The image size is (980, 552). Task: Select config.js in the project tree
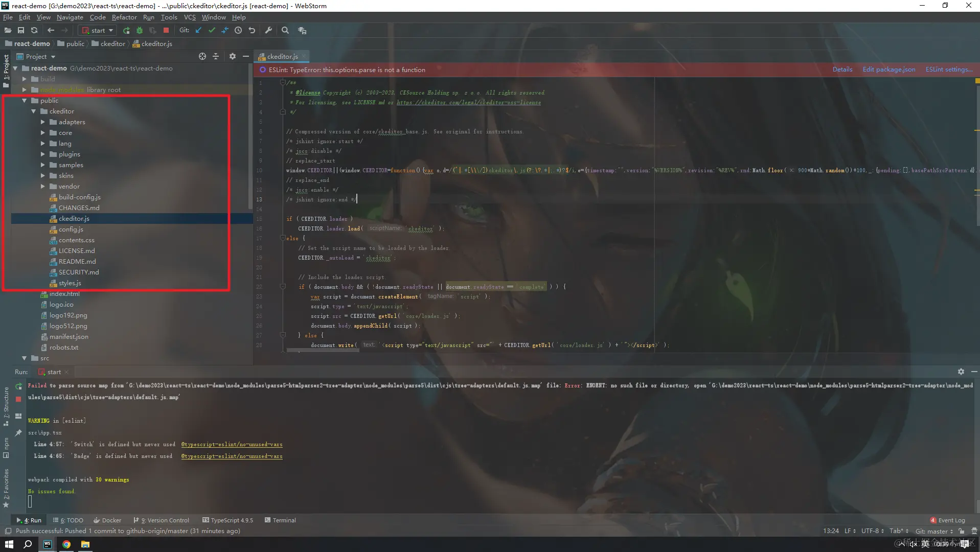(71, 229)
